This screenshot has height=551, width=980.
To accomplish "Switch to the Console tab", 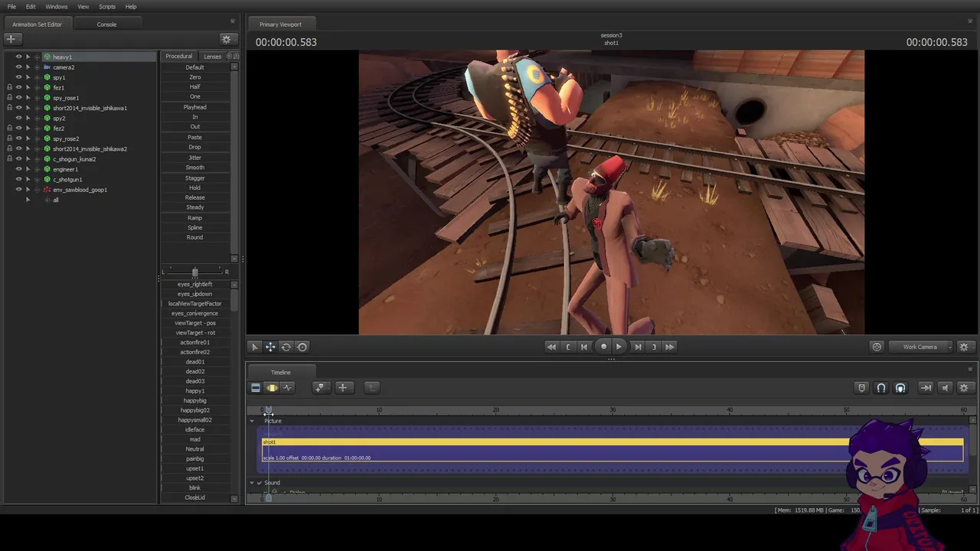I will 106,24.
